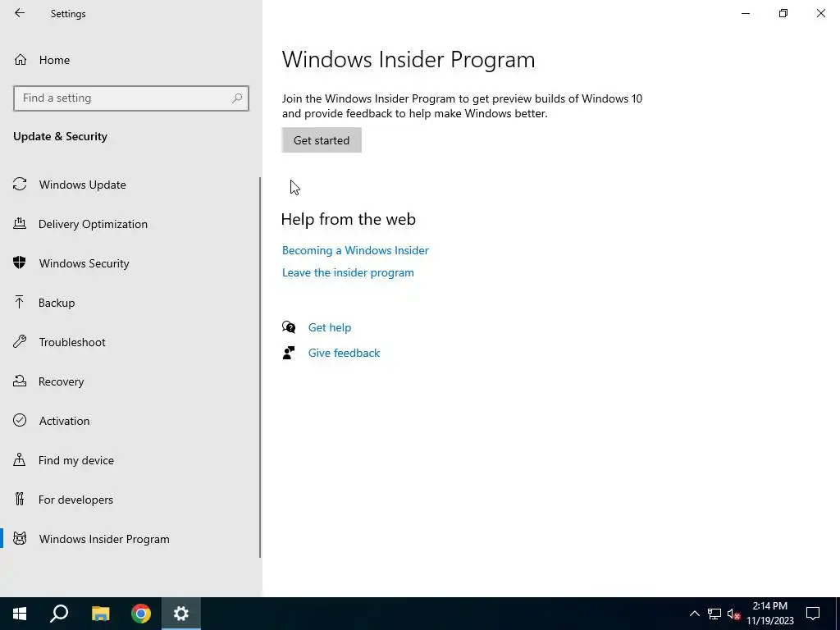The height and width of the screenshot is (630, 840).
Task: Click the Troubleshoot wrench icon
Action: [x=20, y=341]
